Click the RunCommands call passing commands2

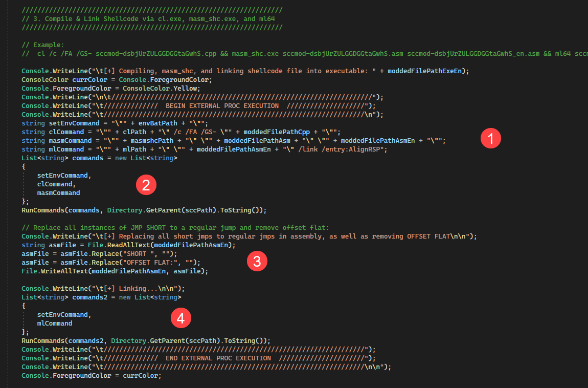point(145,340)
